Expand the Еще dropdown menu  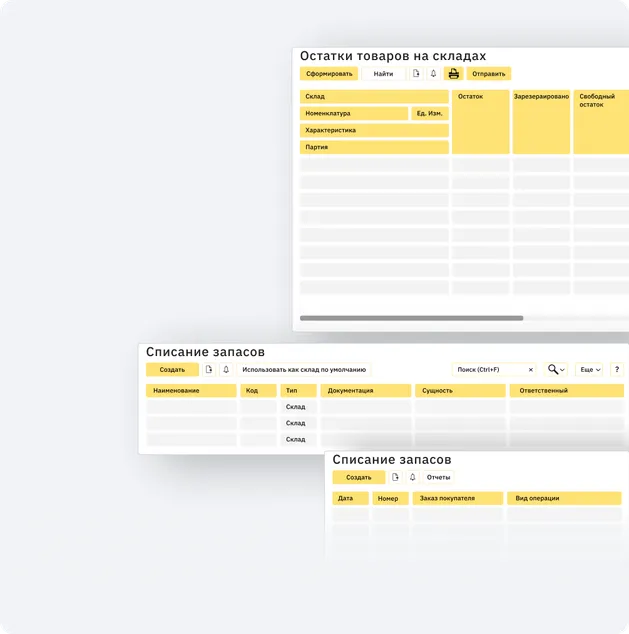click(590, 370)
